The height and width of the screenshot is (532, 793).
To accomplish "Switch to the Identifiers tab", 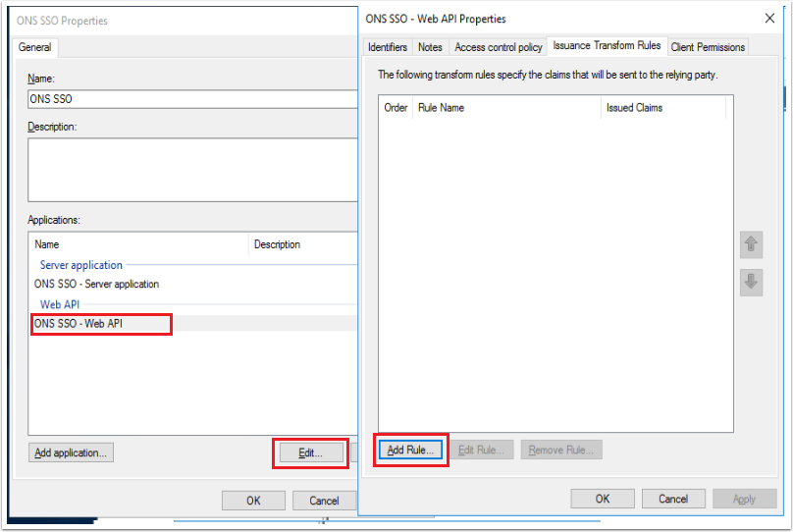I will pos(388,47).
